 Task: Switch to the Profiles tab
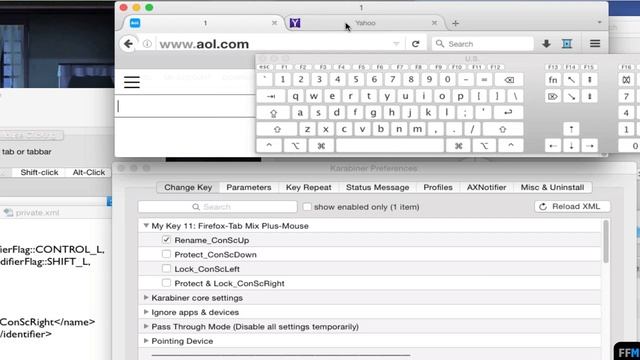pos(438,187)
